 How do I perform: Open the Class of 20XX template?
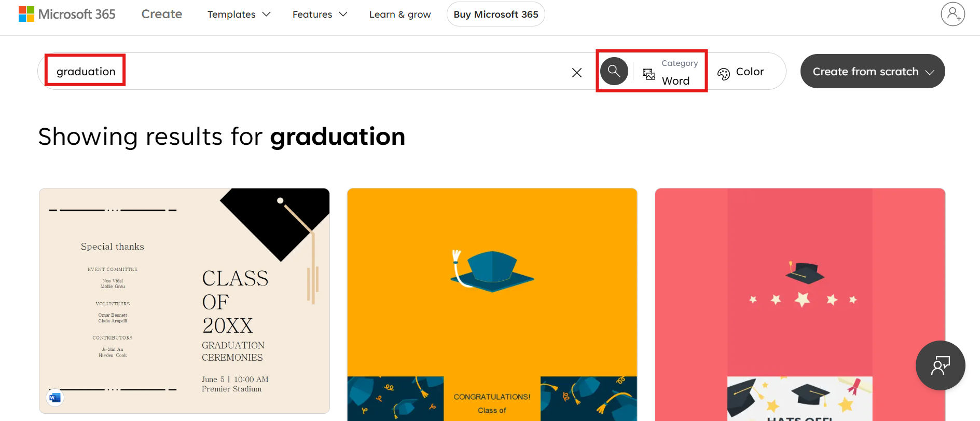click(x=184, y=301)
